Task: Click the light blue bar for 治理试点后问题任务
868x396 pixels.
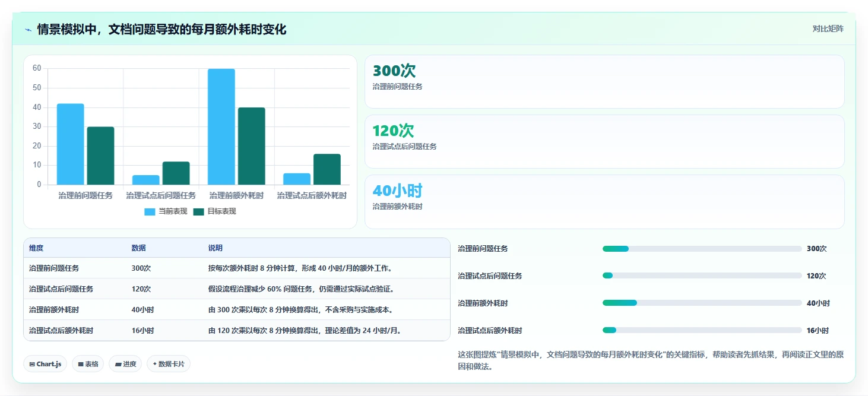Action: pyautogui.click(x=146, y=180)
